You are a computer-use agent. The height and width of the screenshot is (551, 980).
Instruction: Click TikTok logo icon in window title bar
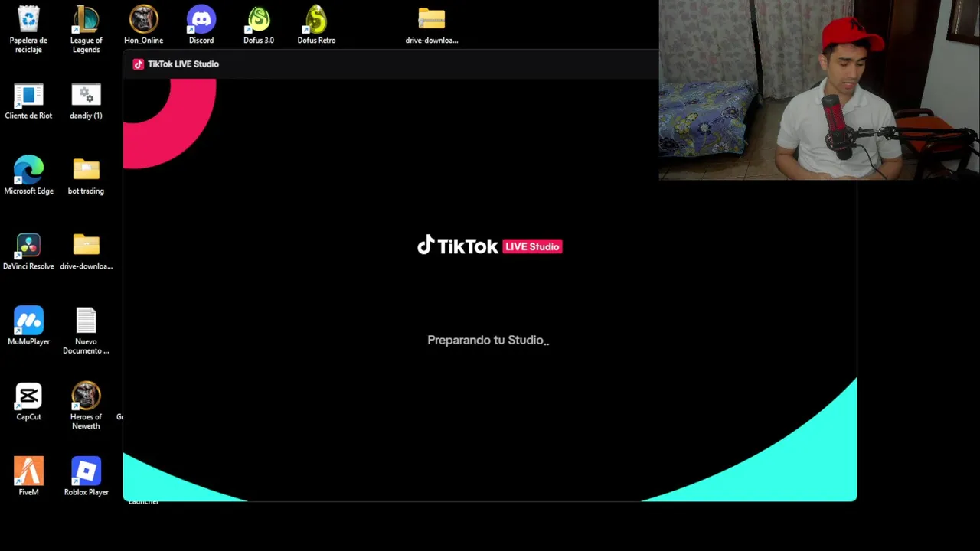coord(139,64)
